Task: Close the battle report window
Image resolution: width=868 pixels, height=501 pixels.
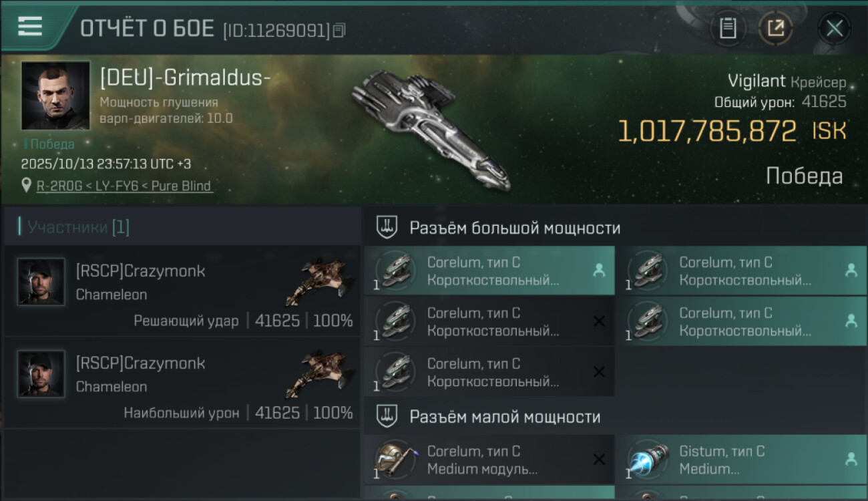Action: (835, 28)
